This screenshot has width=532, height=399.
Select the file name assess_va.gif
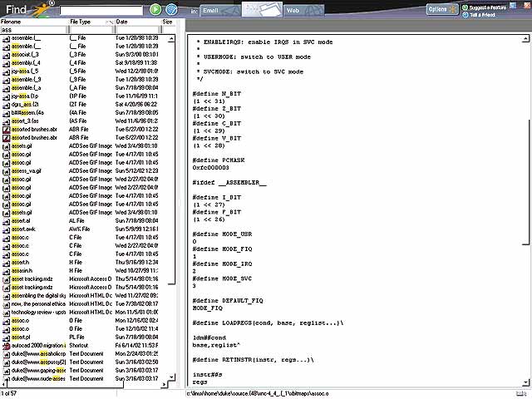click(26, 170)
